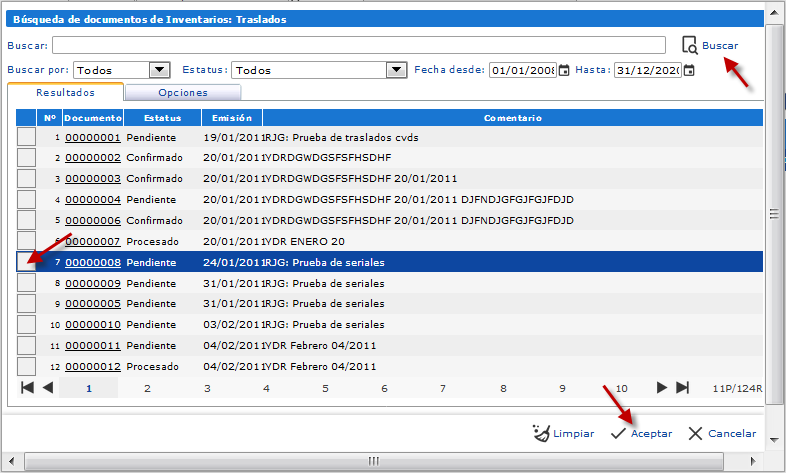Click the Limpiar button label
Screen dimensions: 786x473
[x=573, y=433]
